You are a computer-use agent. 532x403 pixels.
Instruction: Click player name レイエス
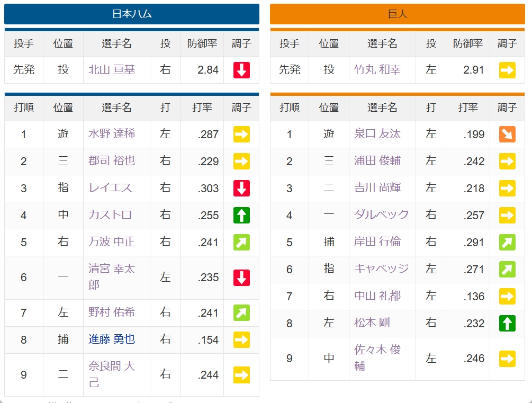click(110, 188)
